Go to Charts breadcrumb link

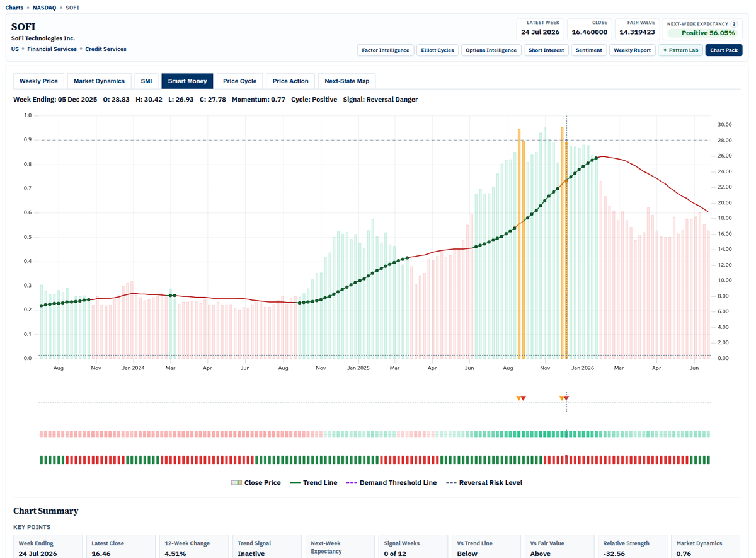pos(14,8)
